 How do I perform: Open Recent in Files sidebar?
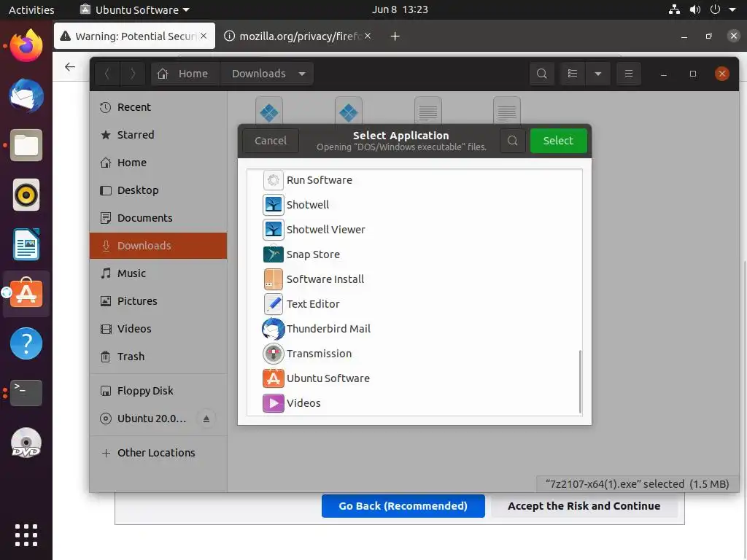(158, 107)
